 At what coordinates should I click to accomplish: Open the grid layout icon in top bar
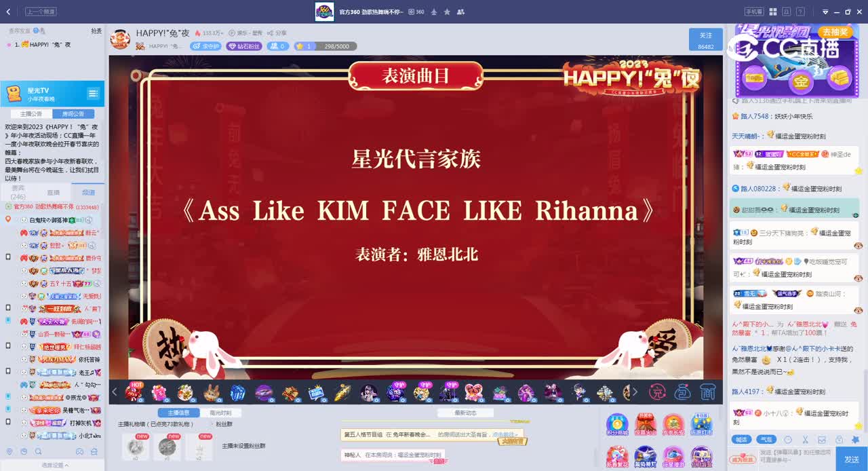coord(773,12)
